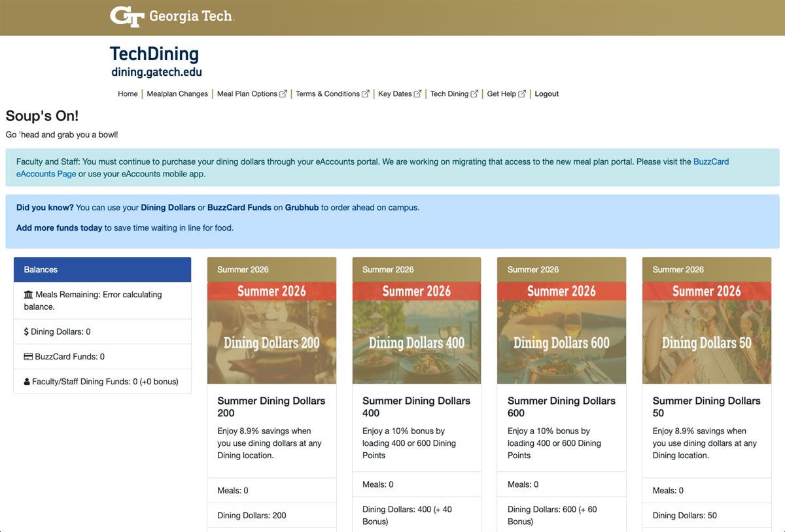Click 'Dining Dollars: 200' in first card
785x532 pixels.
click(252, 516)
